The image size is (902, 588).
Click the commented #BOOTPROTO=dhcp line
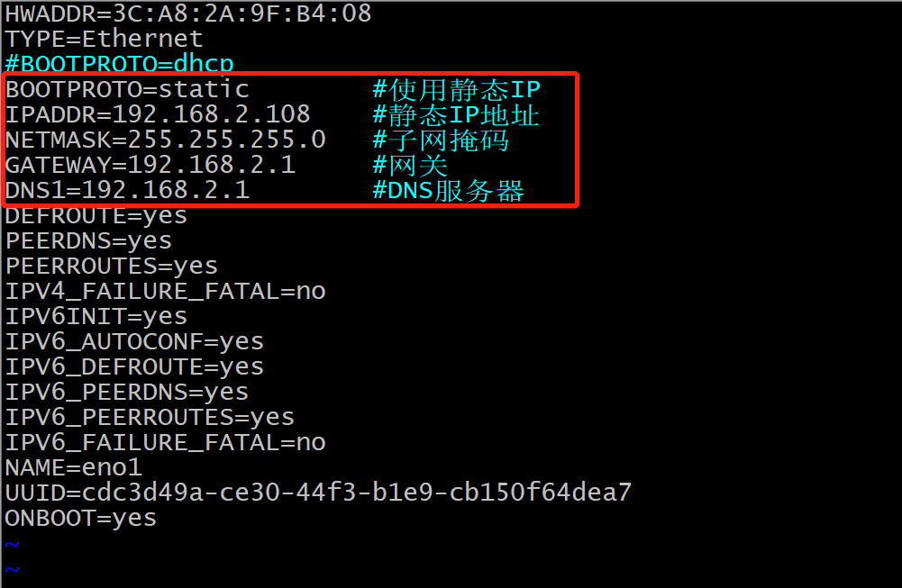coord(119,64)
